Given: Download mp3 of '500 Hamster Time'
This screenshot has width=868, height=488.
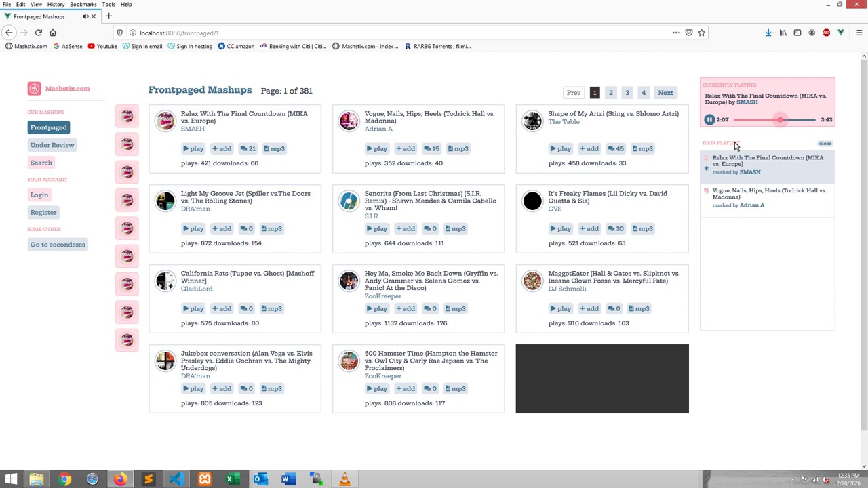Looking at the screenshot, I should pyautogui.click(x=456, y=389).
